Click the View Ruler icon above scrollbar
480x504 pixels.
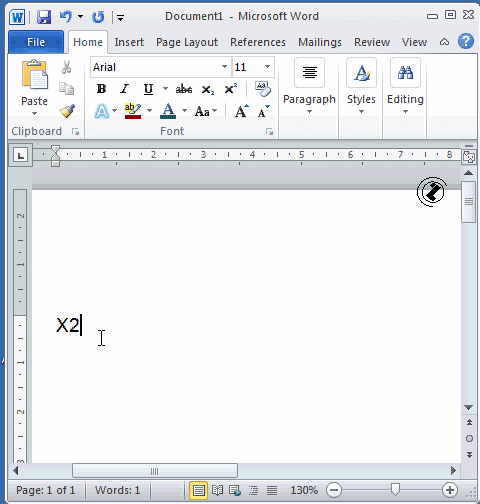click(x=468, y=156)
